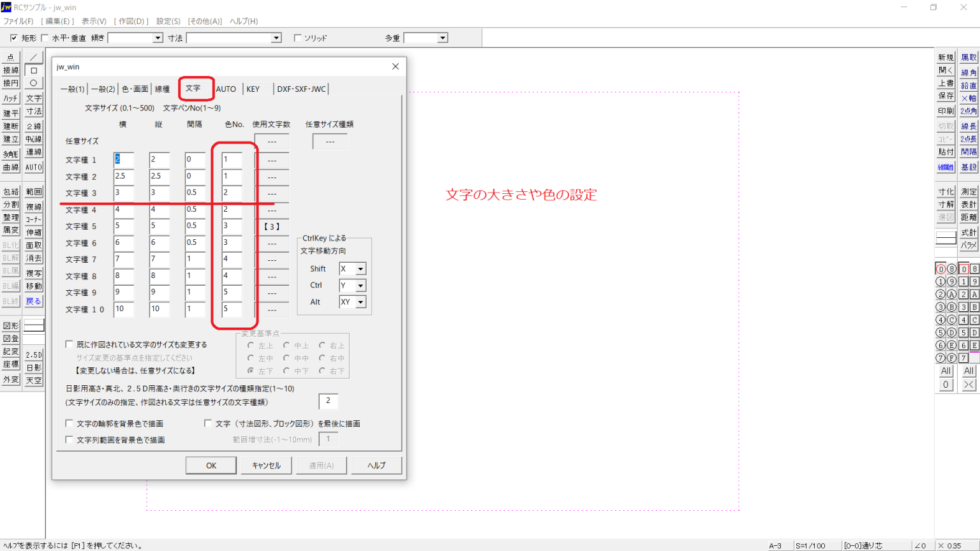Image resolution: width=980 pixels, height=551 pixels.
Task: Click the 消去 erase tool button
Action: [34, 258]
